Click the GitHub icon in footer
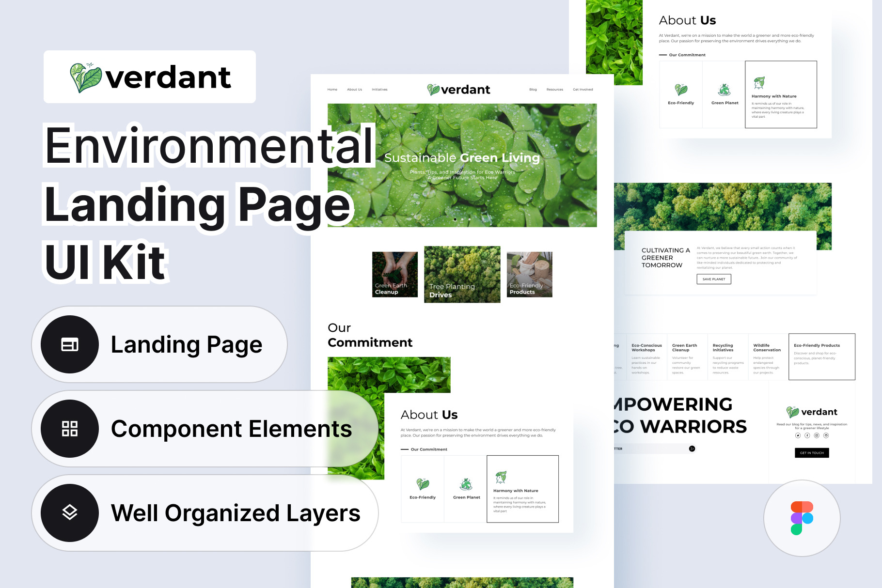The image size is (882, 588). [826, 435]
